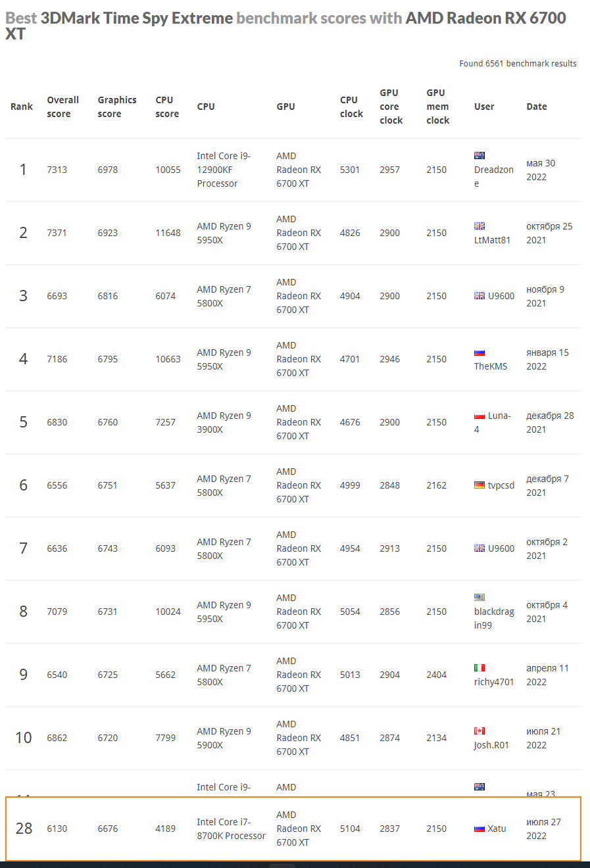Click the Date column header
This screenshot has height=868, width=590.
[537, 107]
